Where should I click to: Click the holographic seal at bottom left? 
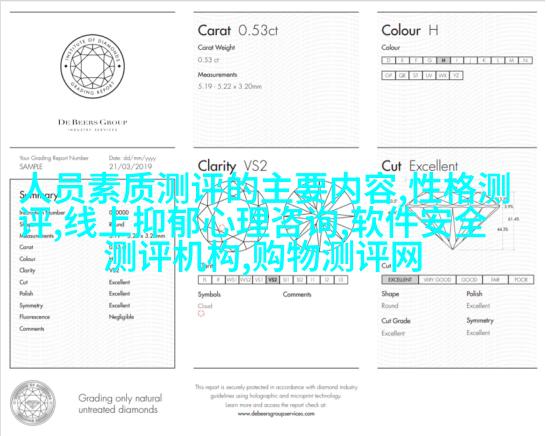pyautogui.click(x=33, y=403)
